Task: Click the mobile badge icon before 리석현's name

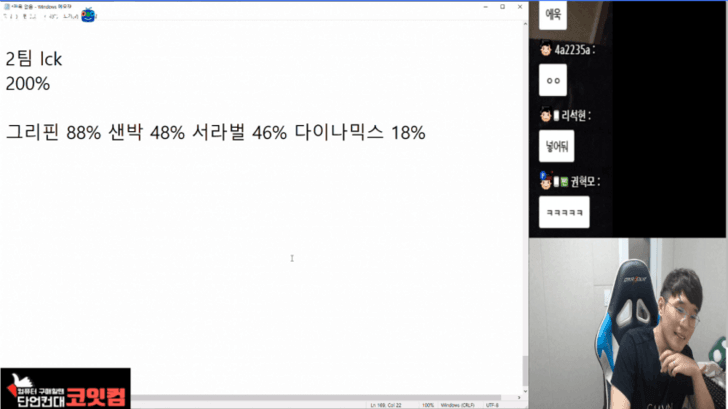Action: point(555,115)
